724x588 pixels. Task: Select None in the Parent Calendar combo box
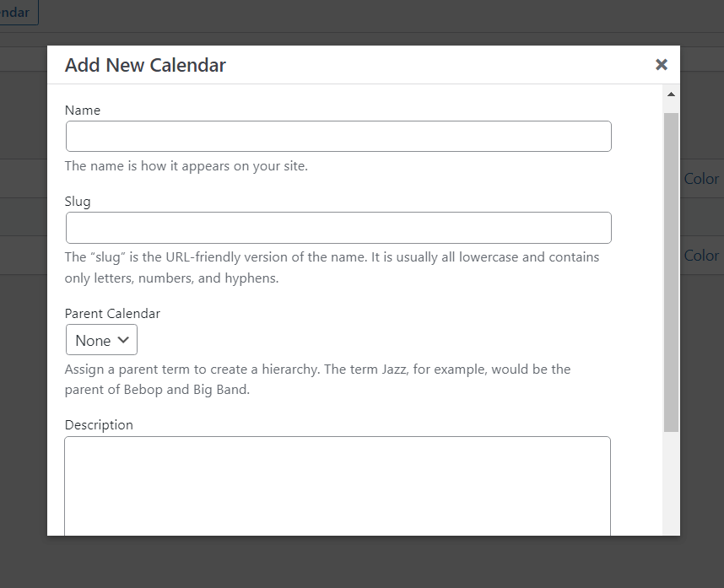click(101, 340)
